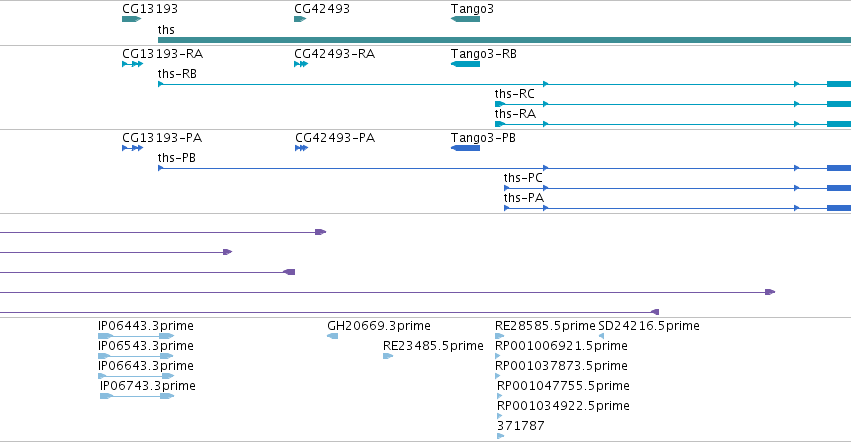Select the CG42493-PA protein glyph
The image size is (851, 442).
coord(301,148)
